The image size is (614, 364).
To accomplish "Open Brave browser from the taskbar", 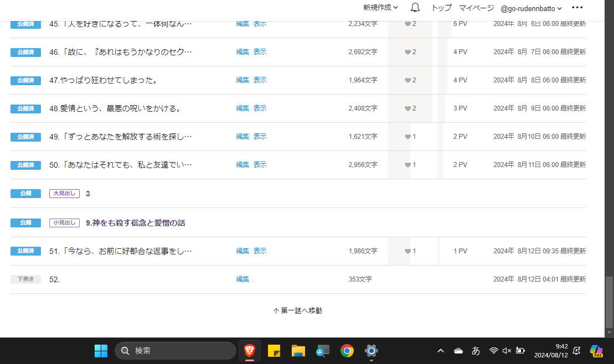I will click(x=249, y=351).
